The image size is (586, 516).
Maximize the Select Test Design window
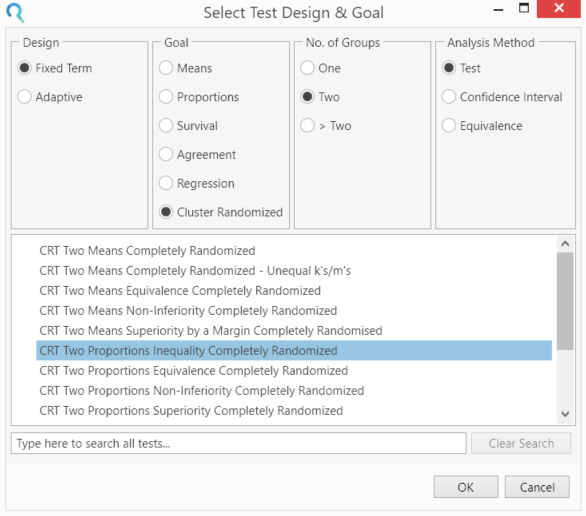coord(524,8)
